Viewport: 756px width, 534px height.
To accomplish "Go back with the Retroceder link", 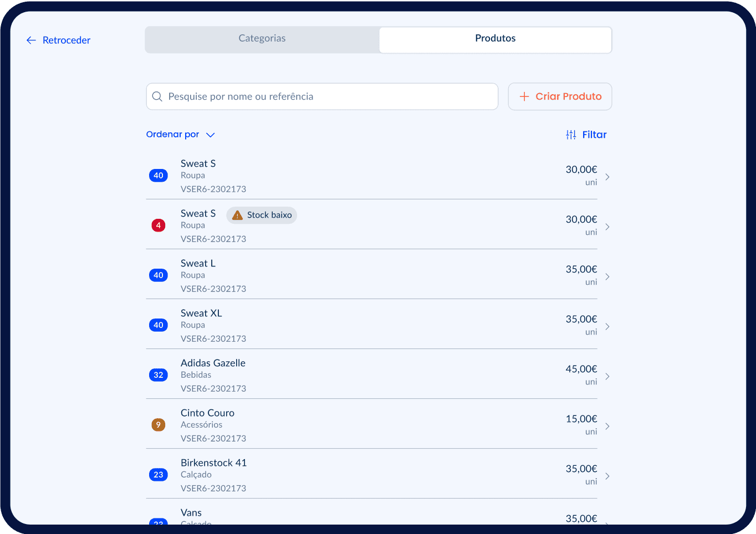I will tap(66, 40).
